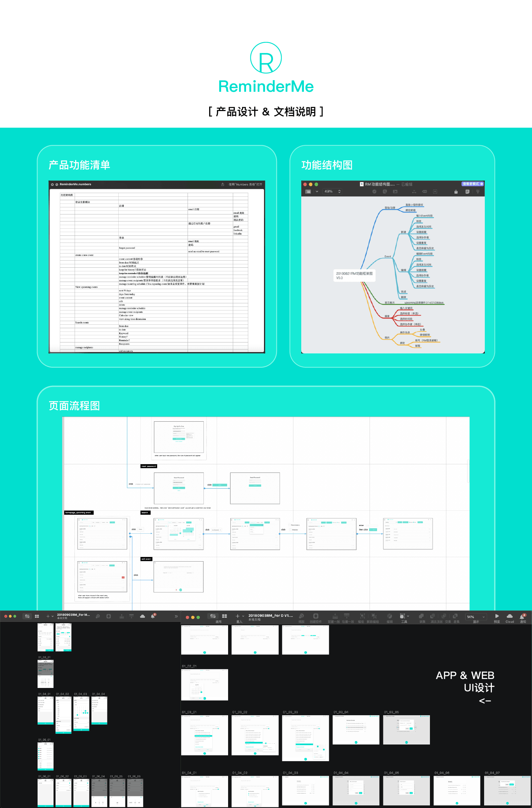
Task: Select 画布 canvas view toggle in web design window
Action: point(213,616)
